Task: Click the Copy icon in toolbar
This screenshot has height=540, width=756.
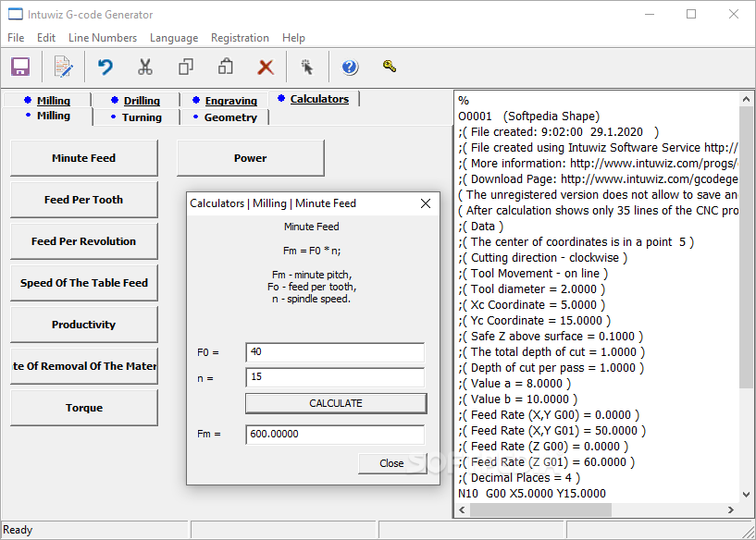Action: click(186, 67)
